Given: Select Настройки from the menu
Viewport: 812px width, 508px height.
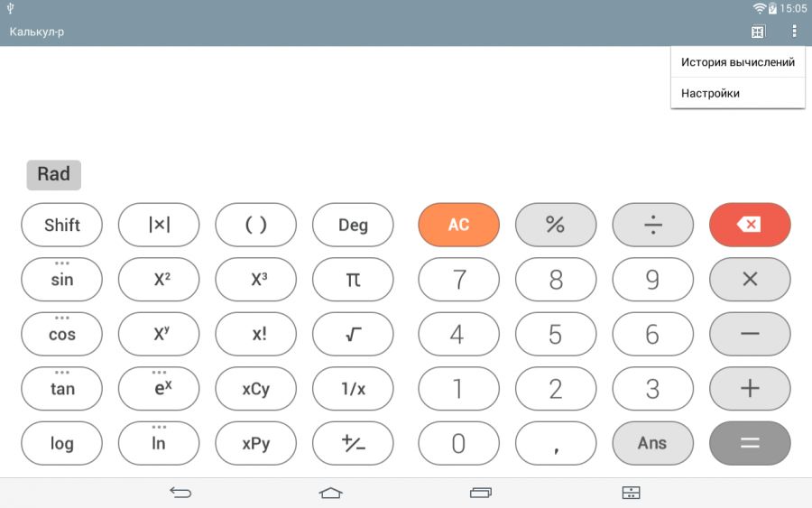Looking at the screenshot, I should coord(711,93).
